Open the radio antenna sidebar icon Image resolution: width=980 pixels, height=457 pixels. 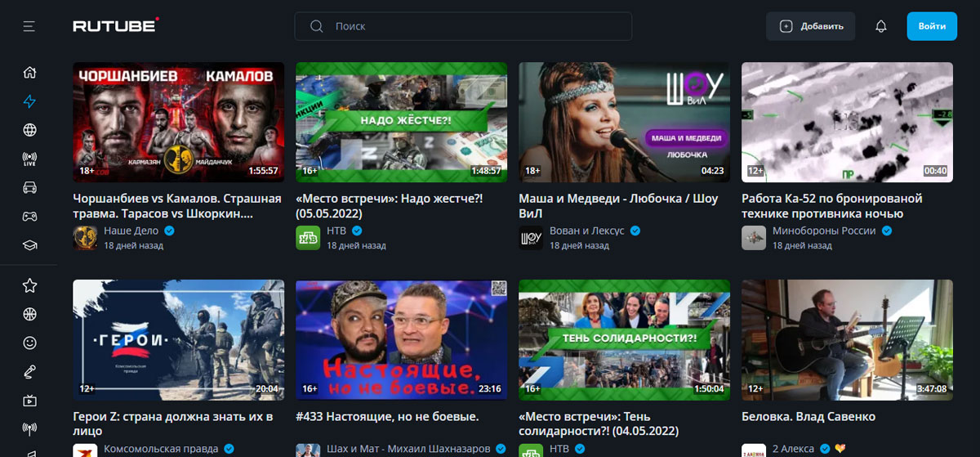tap(29, 428)
